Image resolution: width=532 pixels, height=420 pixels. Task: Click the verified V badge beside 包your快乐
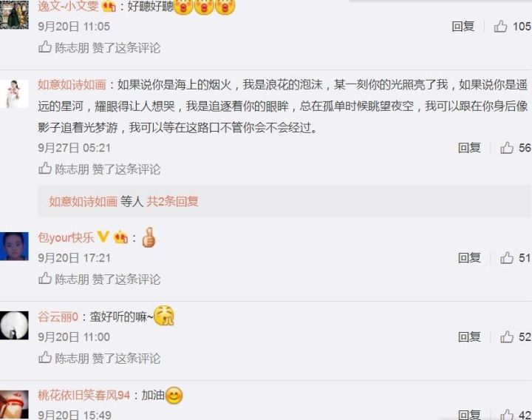coord(103,237)
